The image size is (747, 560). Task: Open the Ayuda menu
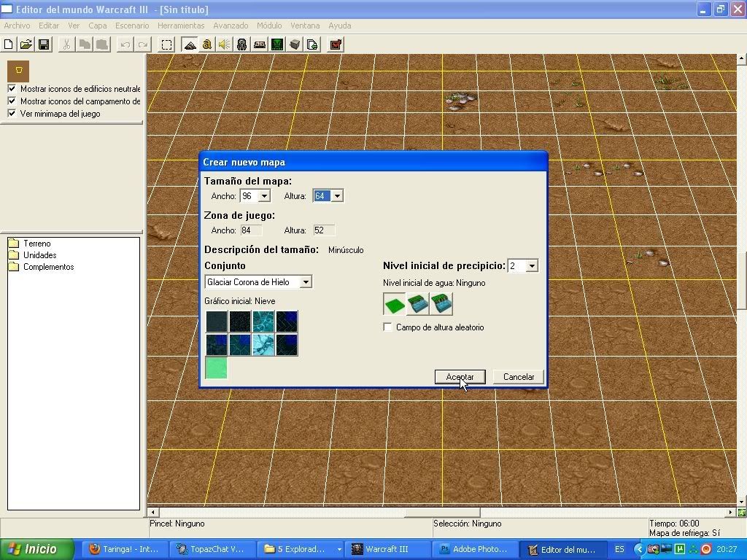pyautogui.click(x=340, y=26)
